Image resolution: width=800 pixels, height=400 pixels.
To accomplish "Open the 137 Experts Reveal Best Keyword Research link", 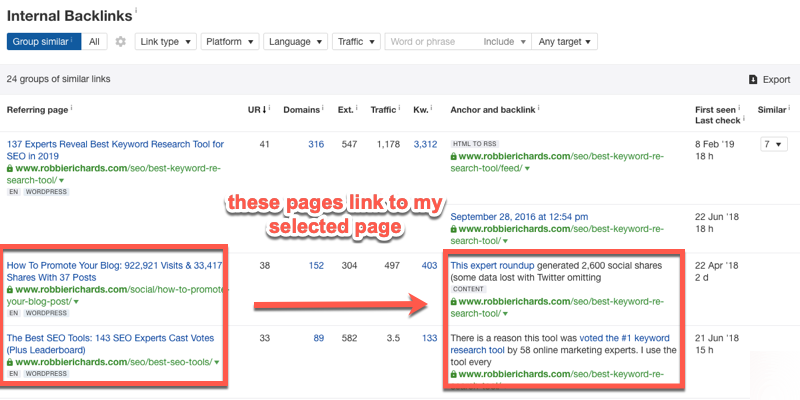I will 115,150.
